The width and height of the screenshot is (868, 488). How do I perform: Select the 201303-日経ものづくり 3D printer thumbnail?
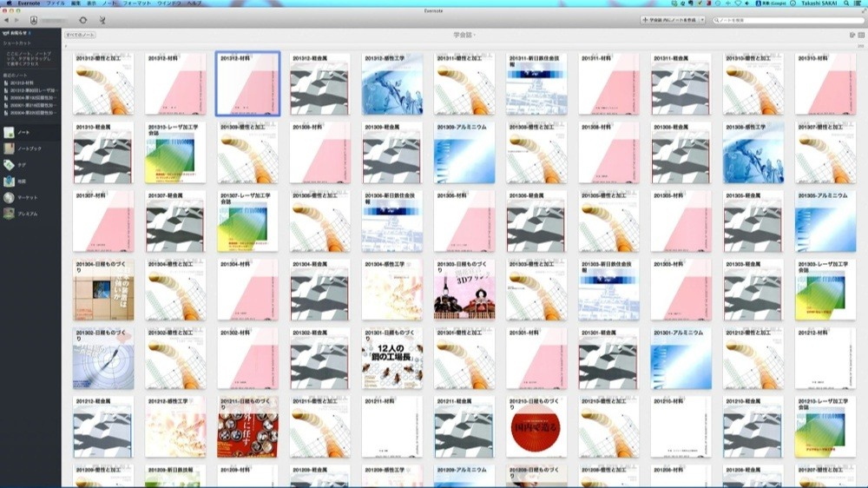(x=464, y=290)
